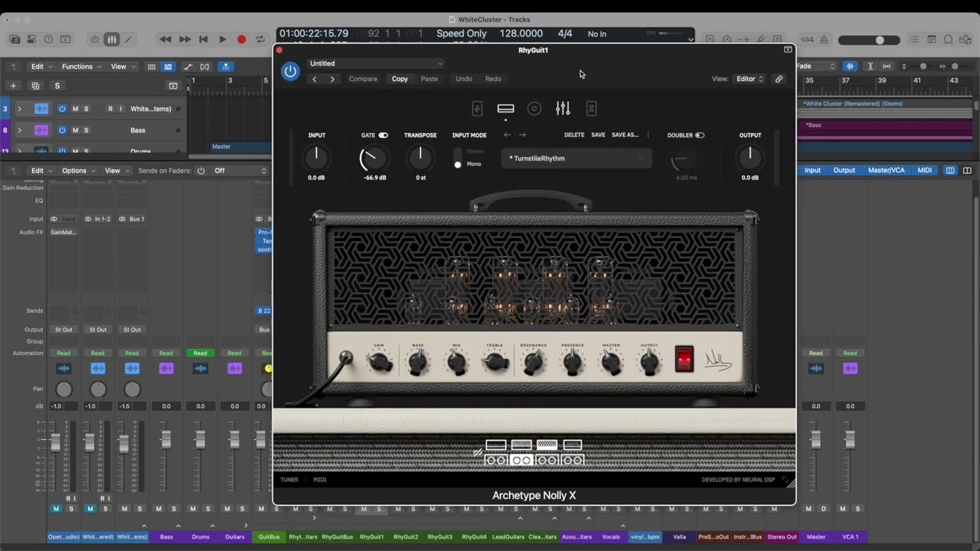Toggle the DOUBLER switch
The image size is (980, 551).
pos(700,135)
